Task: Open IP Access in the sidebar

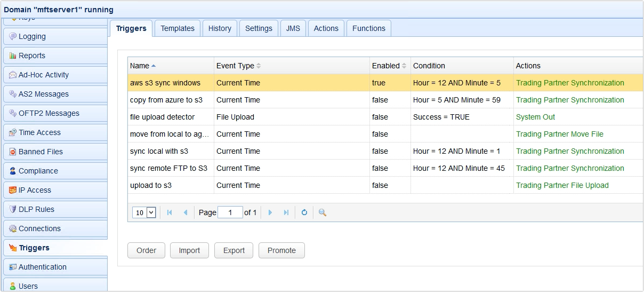Action: (35, 190)
